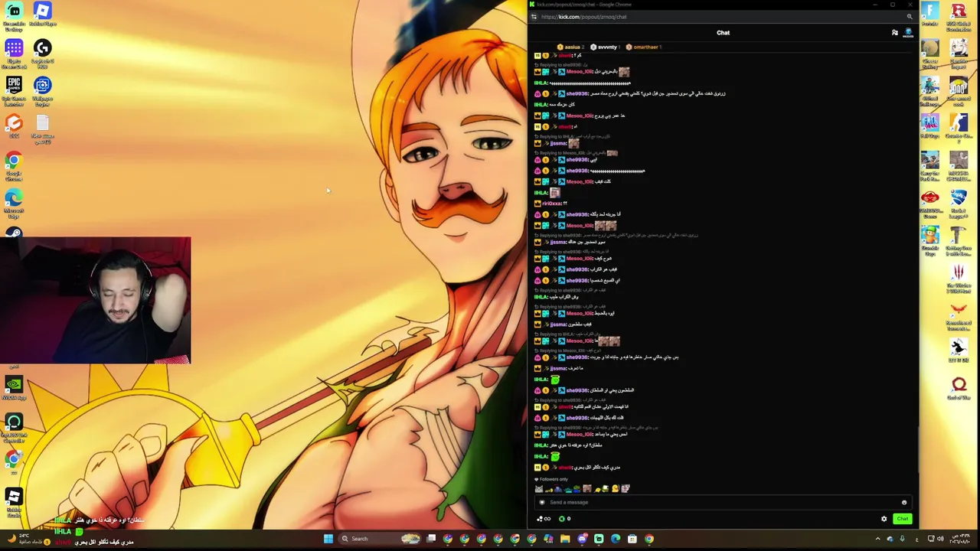
Task: Open the profile avatar in chat header
Action: coord(908,33)
